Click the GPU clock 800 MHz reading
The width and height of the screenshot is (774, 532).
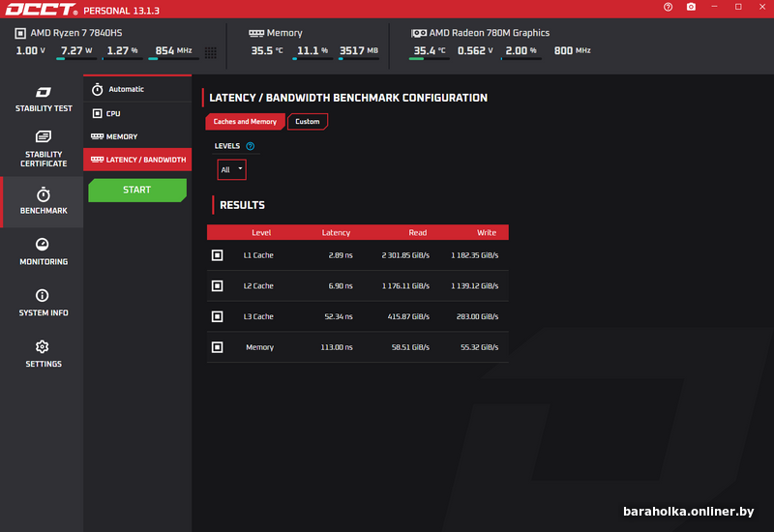click(572, 50)
